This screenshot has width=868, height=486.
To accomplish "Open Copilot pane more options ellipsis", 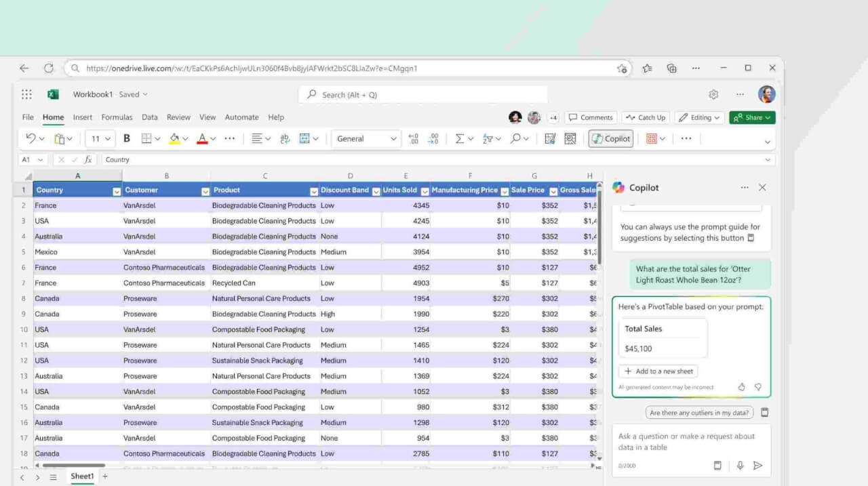I will (x=745, y=188).
